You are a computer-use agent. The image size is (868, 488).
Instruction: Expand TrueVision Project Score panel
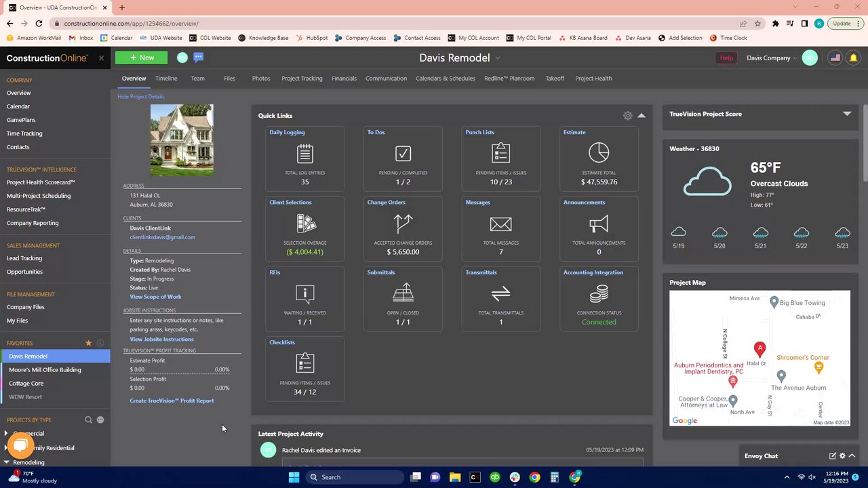coord(847,114)
